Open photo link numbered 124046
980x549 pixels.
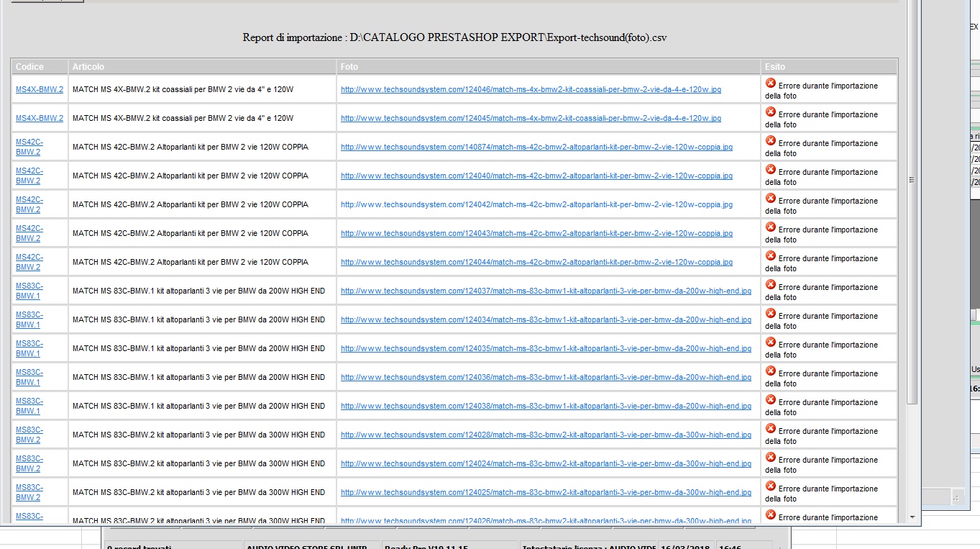pyautogui.click(x=531, y=90)
